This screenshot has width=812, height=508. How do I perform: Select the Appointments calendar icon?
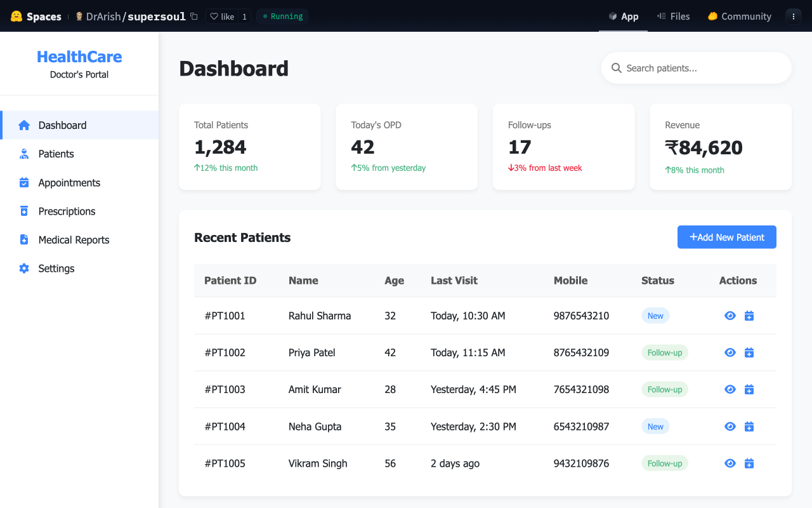point(24,183)
